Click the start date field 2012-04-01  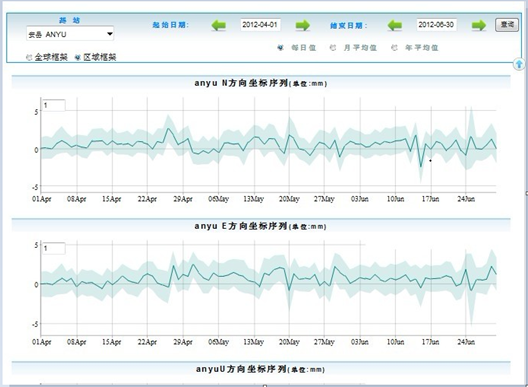click(x=260, y=25)
